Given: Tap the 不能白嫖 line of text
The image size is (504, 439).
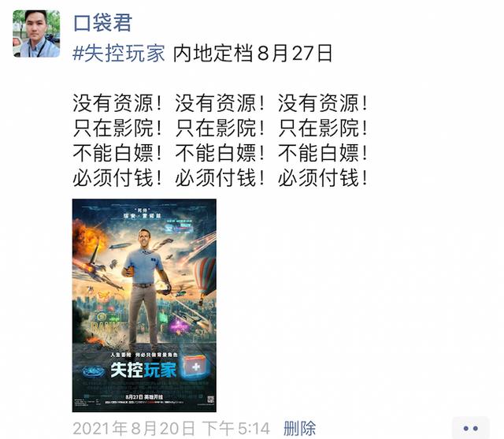Looking at the screenshot, I should [220, 153].
